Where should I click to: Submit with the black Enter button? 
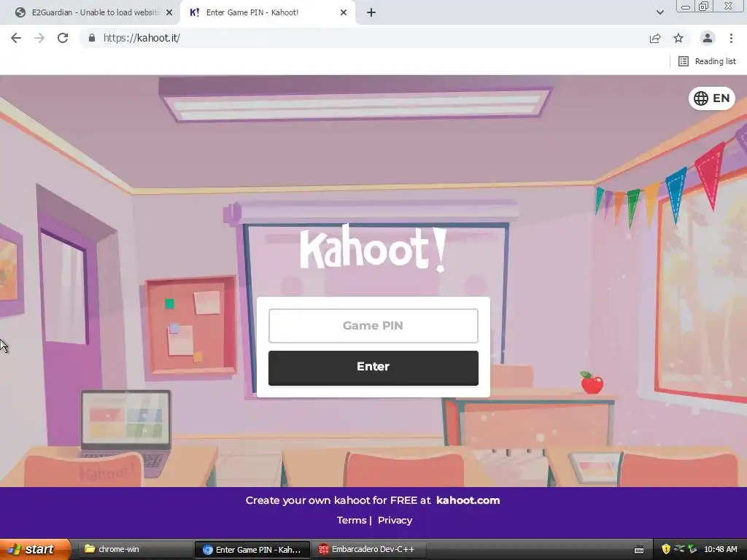click(373, 368)
